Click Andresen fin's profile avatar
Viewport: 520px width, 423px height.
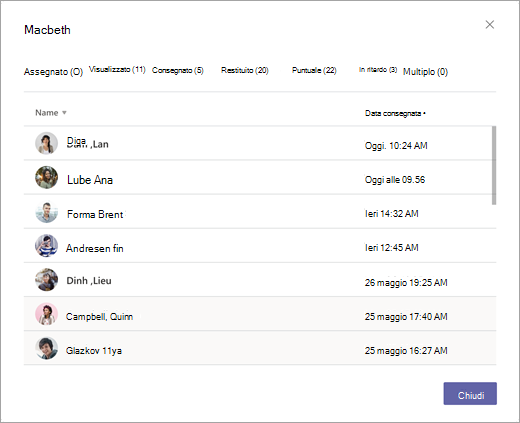click(x=46, y=246)
